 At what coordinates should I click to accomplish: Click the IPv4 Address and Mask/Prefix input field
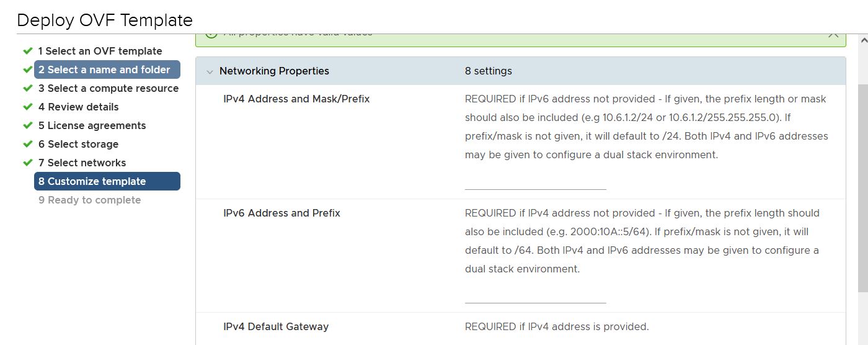pyautogui.click(x=535, y=182)
